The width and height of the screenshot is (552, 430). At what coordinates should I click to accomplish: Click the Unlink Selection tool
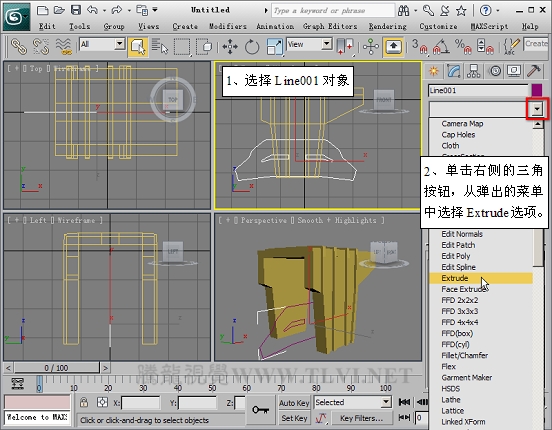point(41,47)
